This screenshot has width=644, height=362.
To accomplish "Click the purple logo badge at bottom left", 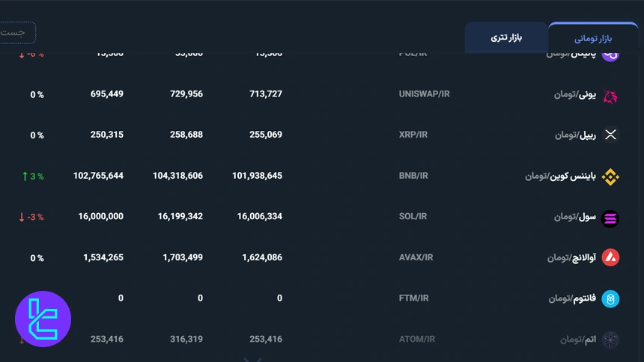I will pyautogui.click(x=43, y=319).
